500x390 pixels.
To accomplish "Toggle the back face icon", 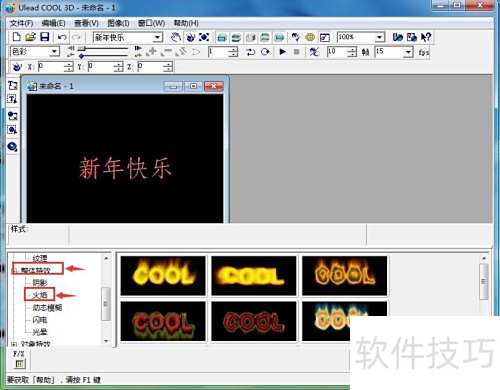I will [x=279, y=37].
